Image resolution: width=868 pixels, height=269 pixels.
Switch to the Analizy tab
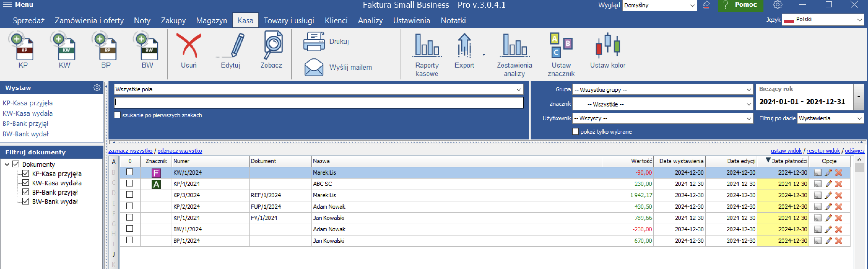pyautogui.click(x=370, y=20)
